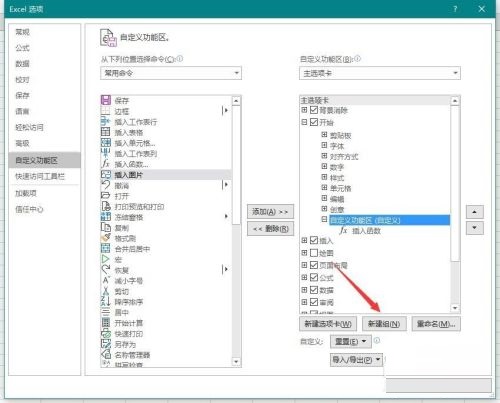Open the 常规 category in sidebar
The width and height of the screenshot is (500, 403).
pos(44,32)
